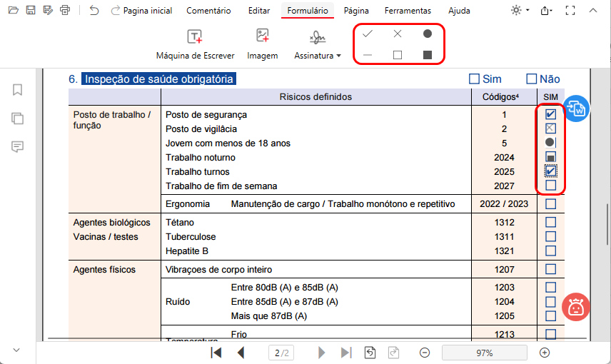Image resolution: width=611 pixels, height=364 pixels.
Task: Go to the previous page
Action: click(241, 353)
